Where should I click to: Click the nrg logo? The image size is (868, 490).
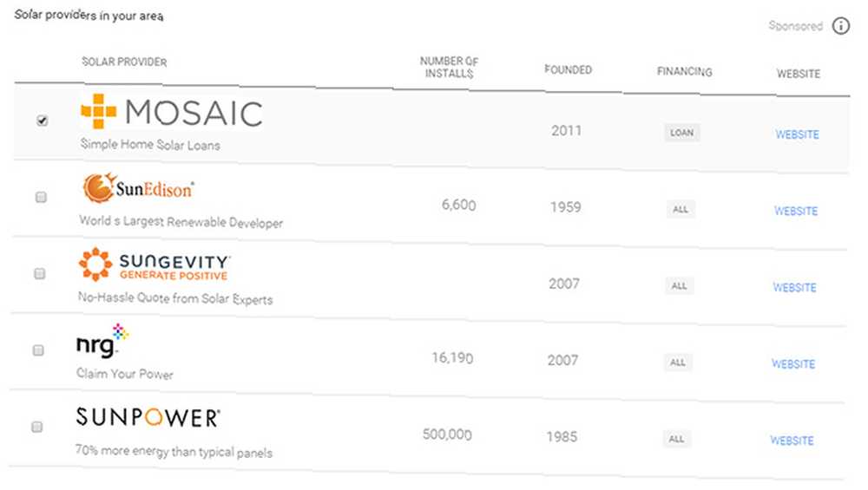click(x=102, y=341)
